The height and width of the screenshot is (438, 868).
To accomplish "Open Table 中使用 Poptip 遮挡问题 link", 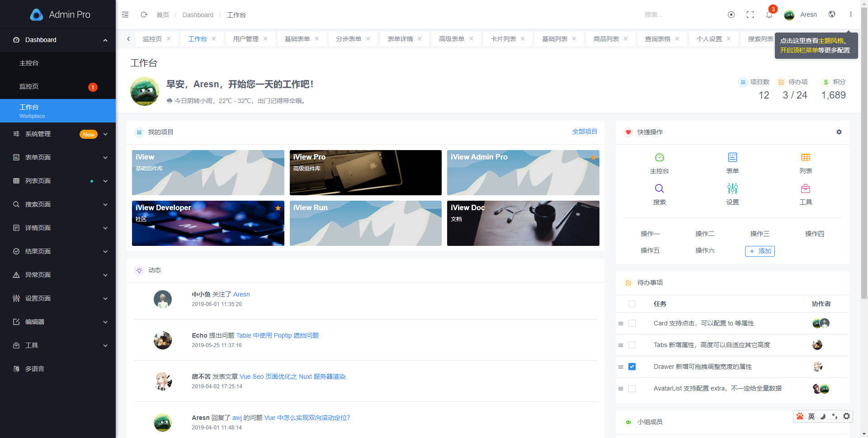I will (x=278, y=335).
